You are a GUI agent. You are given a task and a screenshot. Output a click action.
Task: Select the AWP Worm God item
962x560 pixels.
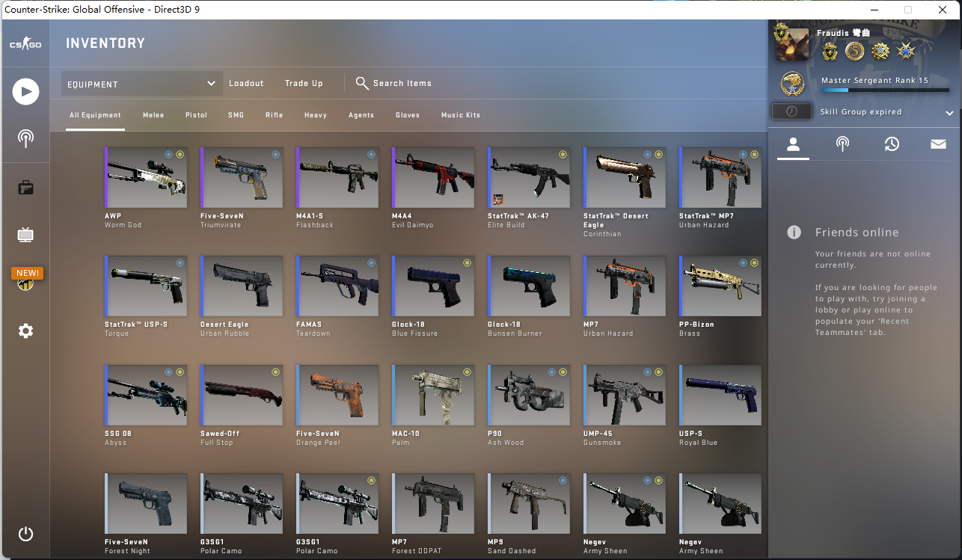tap(146, 177)
